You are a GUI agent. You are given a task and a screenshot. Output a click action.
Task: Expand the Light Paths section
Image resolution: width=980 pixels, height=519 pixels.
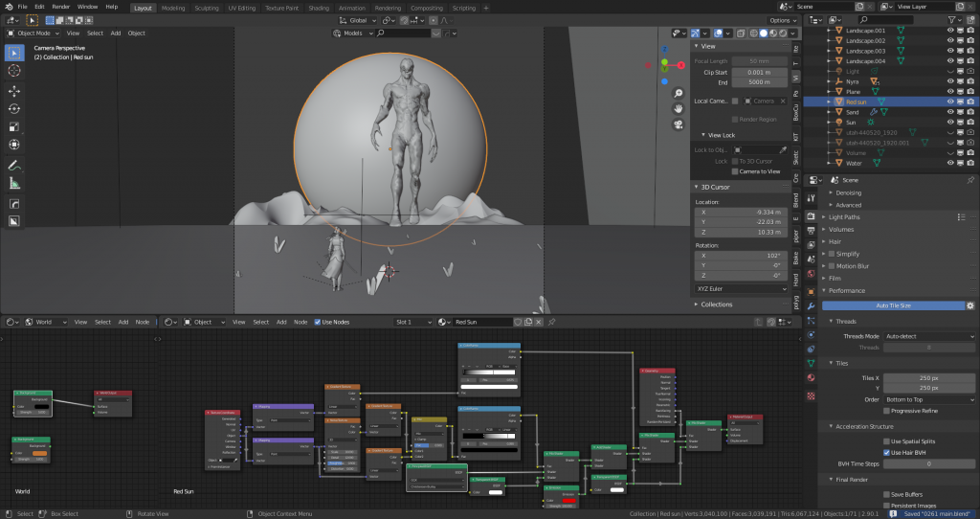tap(844, 217)
